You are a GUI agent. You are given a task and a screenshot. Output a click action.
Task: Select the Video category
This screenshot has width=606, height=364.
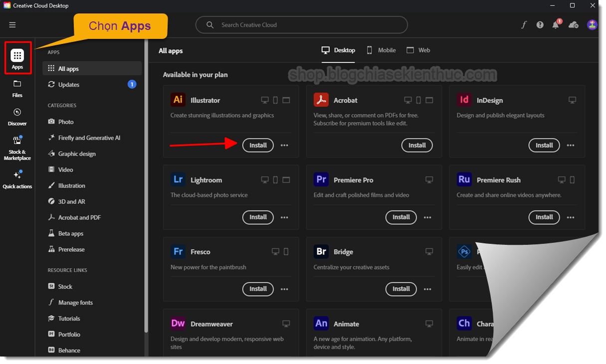[60, 170]
